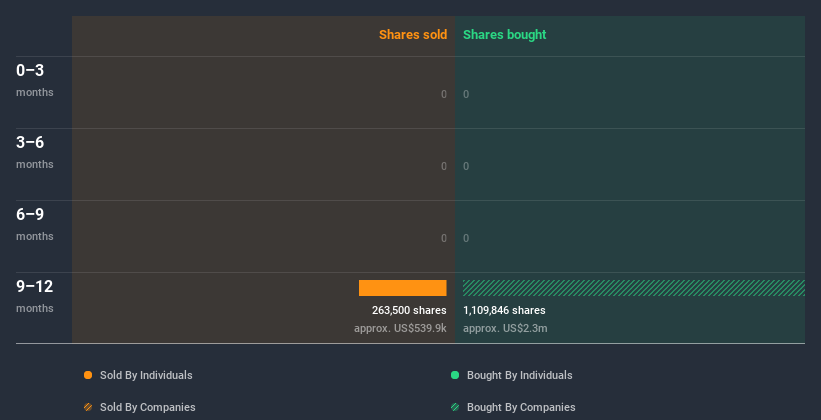This screenshot has height=420, width=821.
Task: Click the approx. US$2.3m text
Action: (x=505, y=328)
